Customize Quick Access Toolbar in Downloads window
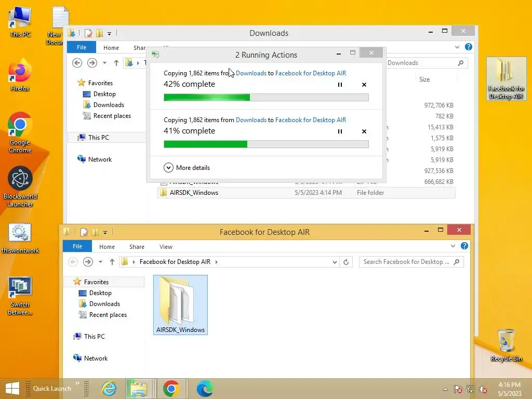Screen dimensions: 532x399 coord(109,34)
